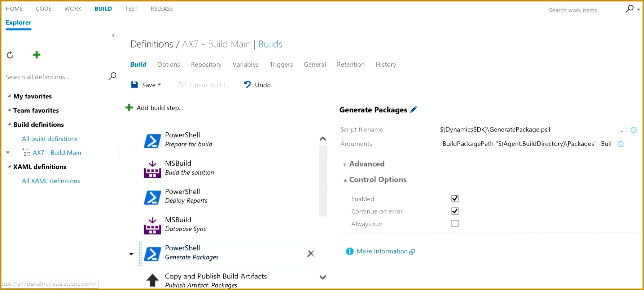Select the Deploy Reports PowerShell icon
The width and height of the screenshot is (644, 290).
click(x=152, y=198)
